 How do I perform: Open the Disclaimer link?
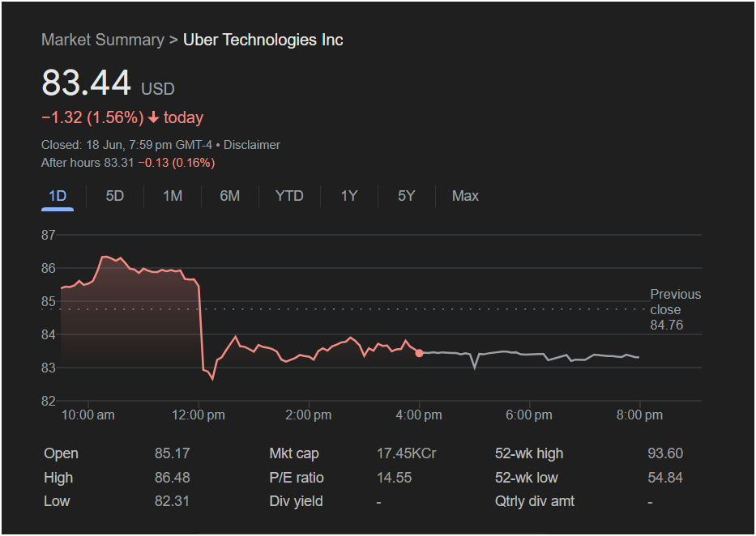[x=252, y=145]
